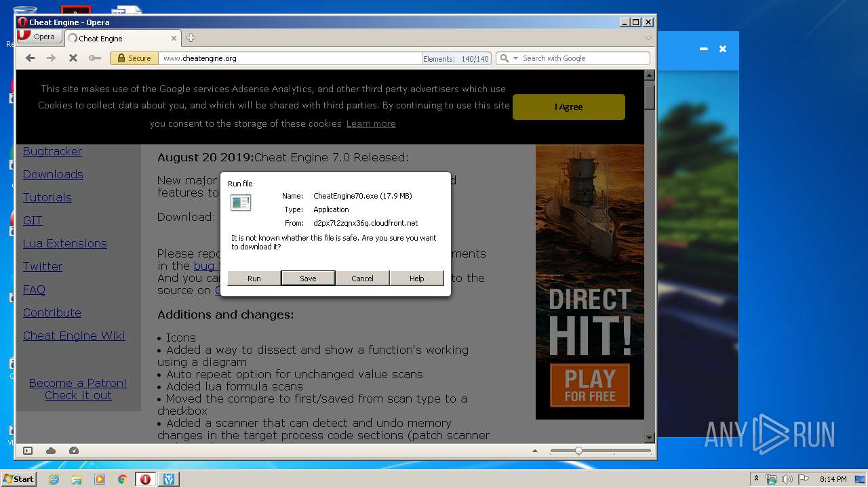Open the FAQ sidebar link
Viewport: 868px width, 488px height.
(34, 289)
